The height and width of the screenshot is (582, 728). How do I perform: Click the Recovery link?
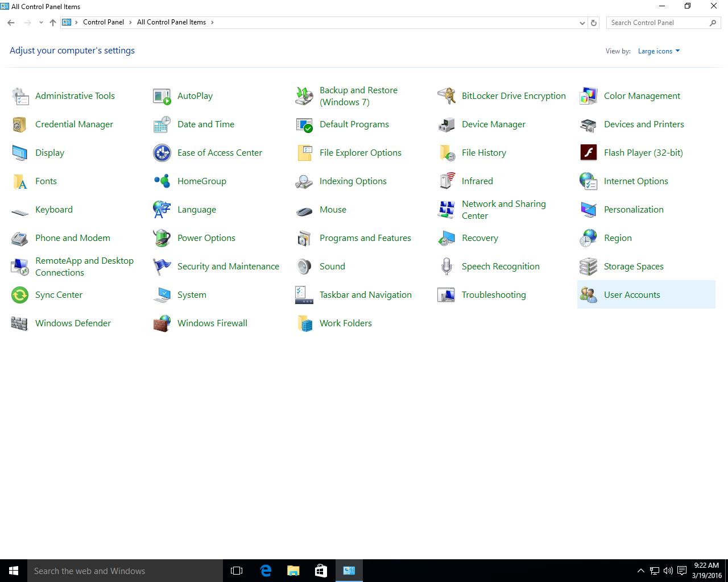[480, 238]
